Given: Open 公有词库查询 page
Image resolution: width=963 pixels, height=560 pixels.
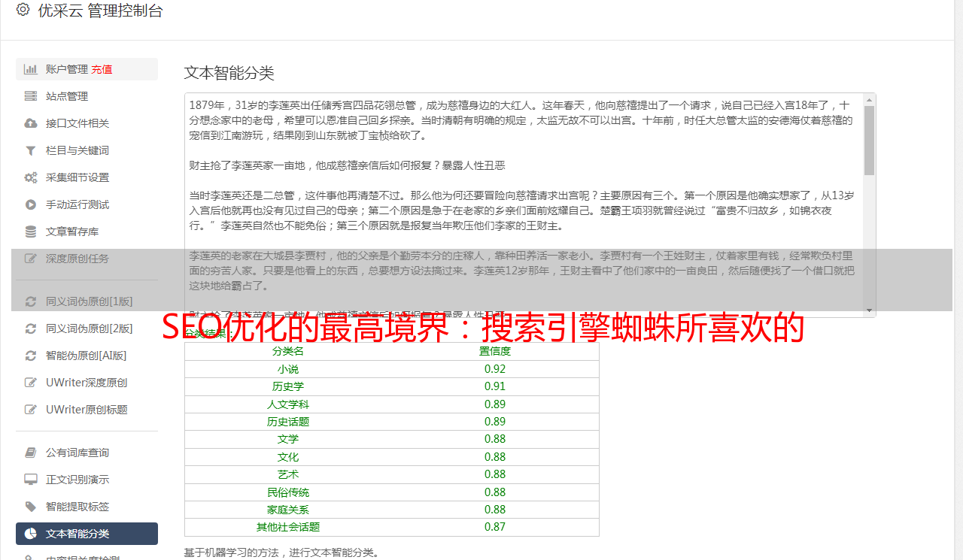Looking at the screenshot, I should (87, 453).
